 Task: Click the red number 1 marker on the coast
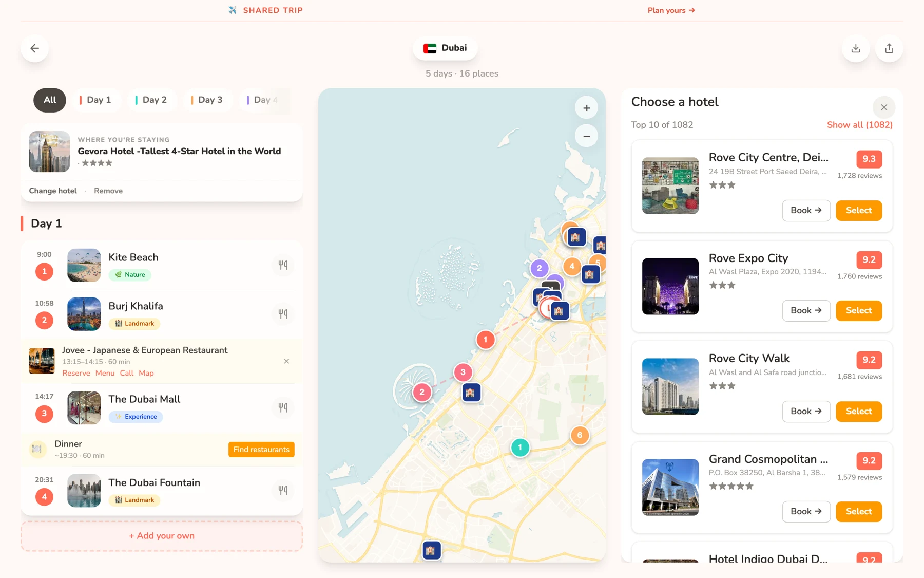485,340
